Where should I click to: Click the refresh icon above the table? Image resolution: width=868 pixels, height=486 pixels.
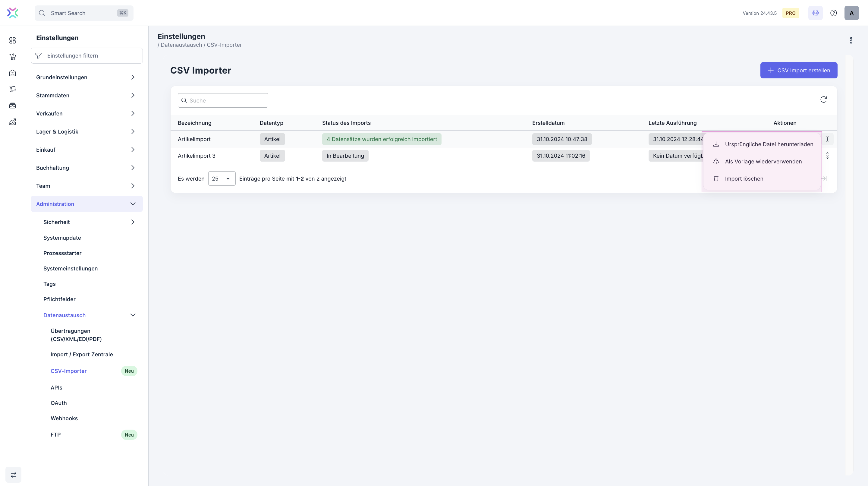(823, 99)
